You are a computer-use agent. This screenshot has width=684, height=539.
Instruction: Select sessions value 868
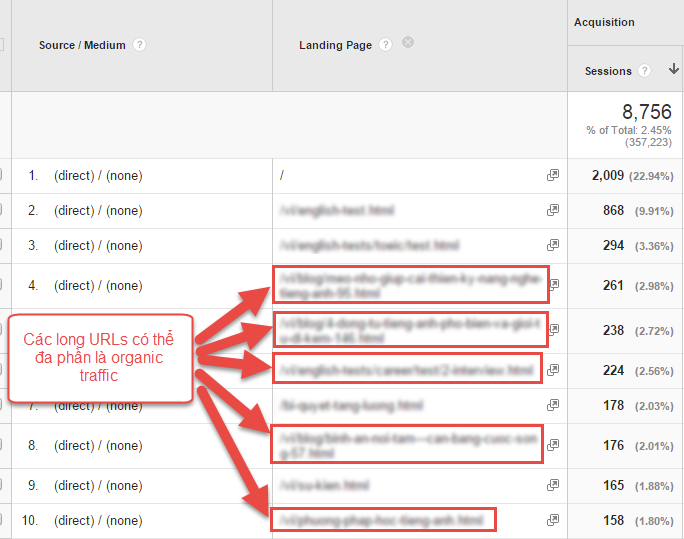[613, 210]
